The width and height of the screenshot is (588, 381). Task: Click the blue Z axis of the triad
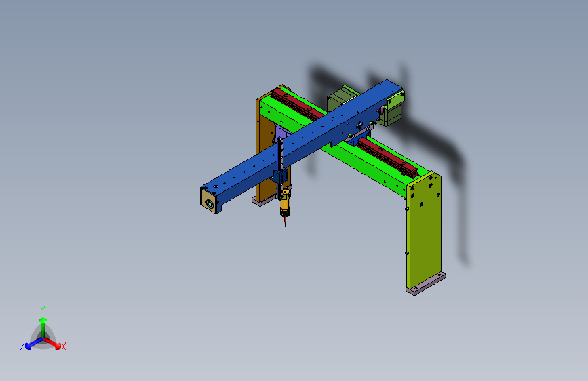(x=34, y=343)
